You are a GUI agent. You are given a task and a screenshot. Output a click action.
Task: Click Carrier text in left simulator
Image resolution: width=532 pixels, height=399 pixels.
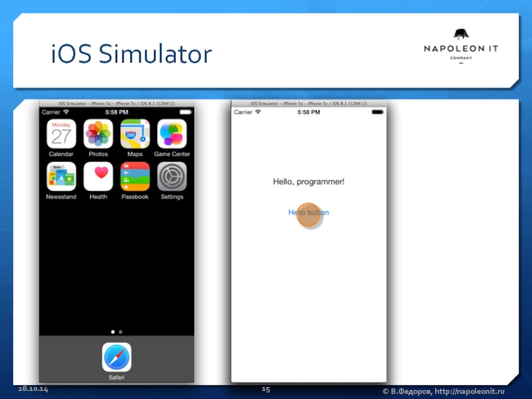[51, 112]
